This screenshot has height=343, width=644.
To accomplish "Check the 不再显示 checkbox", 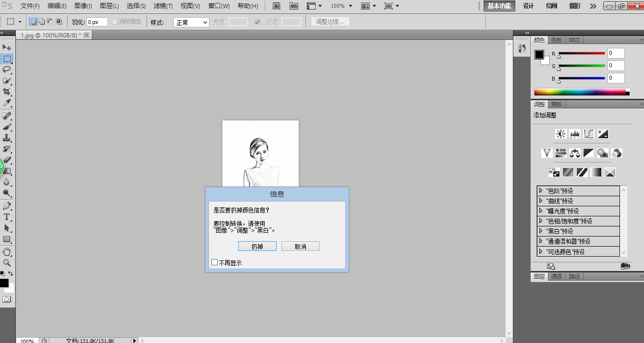I will pyautogui.click(x=215, y=262).
